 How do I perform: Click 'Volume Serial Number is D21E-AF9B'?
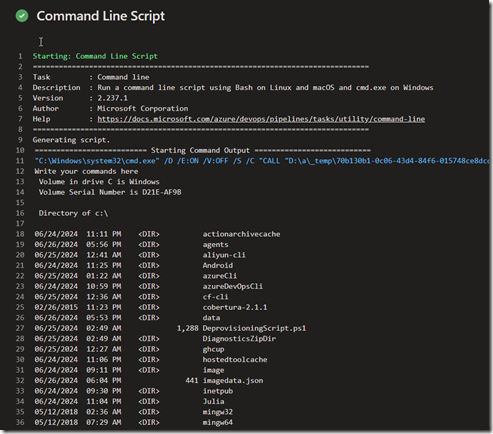pyautogui.click(x=110, y=192)
